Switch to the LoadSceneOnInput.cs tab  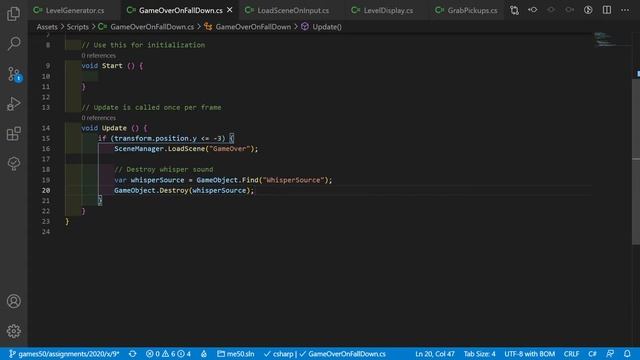[x=293, y=10]
